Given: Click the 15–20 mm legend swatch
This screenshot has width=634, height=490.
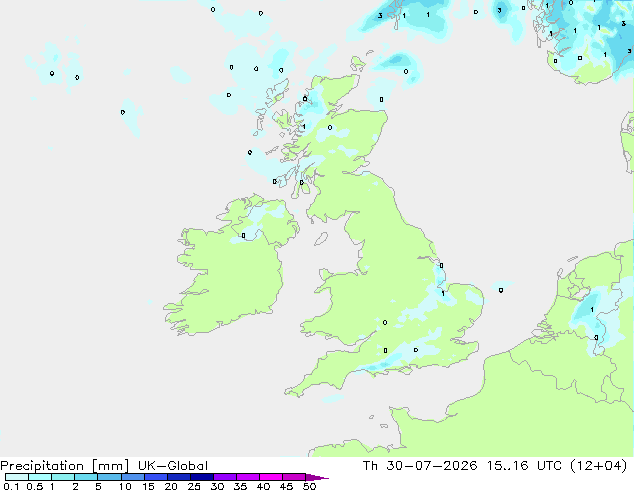Looking at the screenshot, I should tap(155, 477).
